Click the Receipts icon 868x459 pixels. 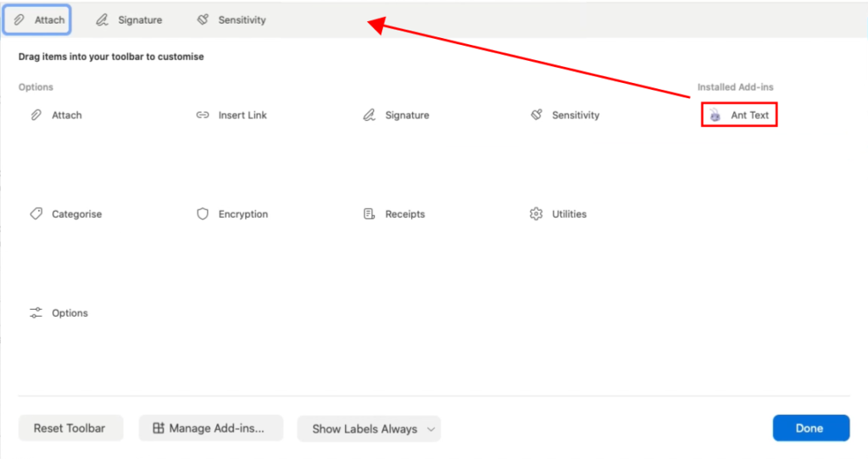click(x=369, y=214)
